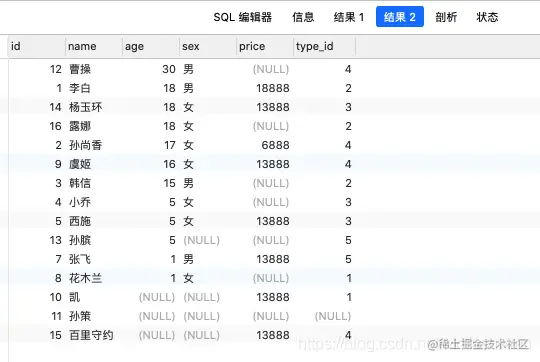Select the name cell 韩信
This screenshot has height=362, width=540.
(80, 183)
